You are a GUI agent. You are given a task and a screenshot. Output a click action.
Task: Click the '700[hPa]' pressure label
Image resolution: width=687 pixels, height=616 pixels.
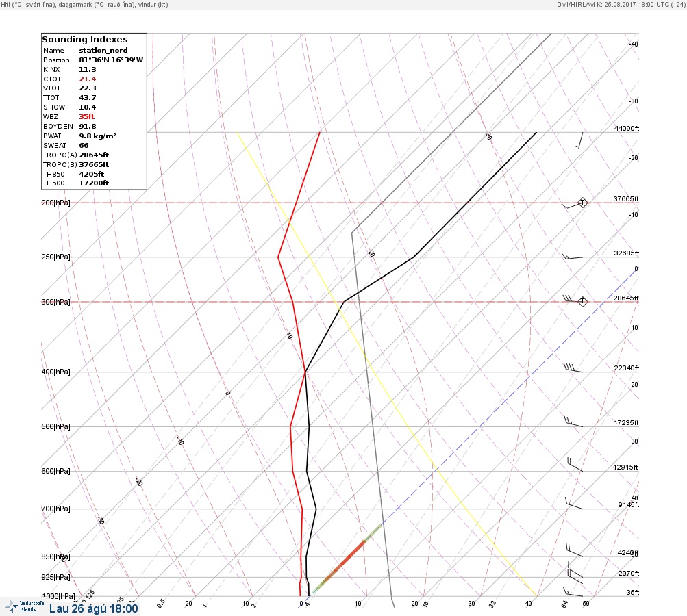tap(55, 509)
